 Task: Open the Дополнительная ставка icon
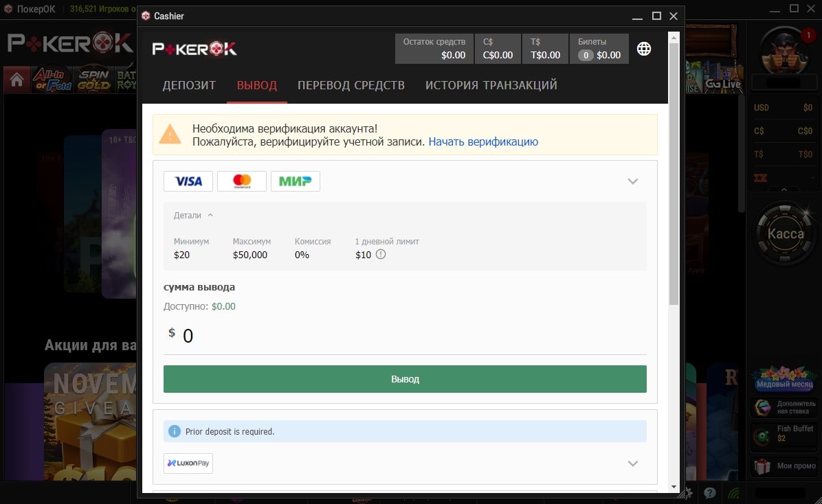784,407
